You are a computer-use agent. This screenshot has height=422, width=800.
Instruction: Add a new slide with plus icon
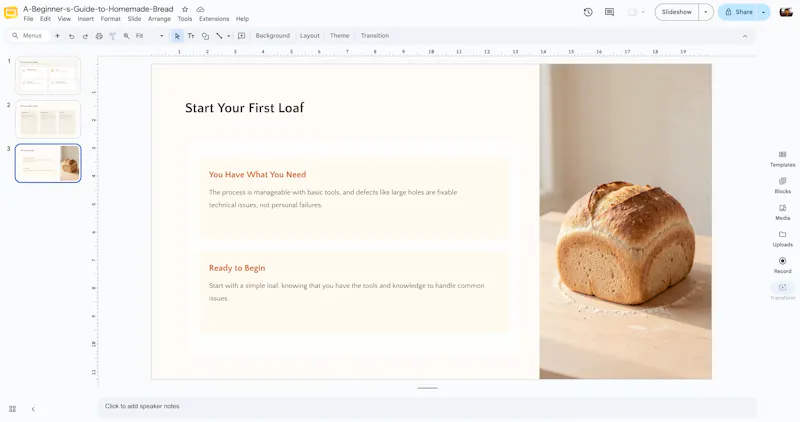click(57, 36)
